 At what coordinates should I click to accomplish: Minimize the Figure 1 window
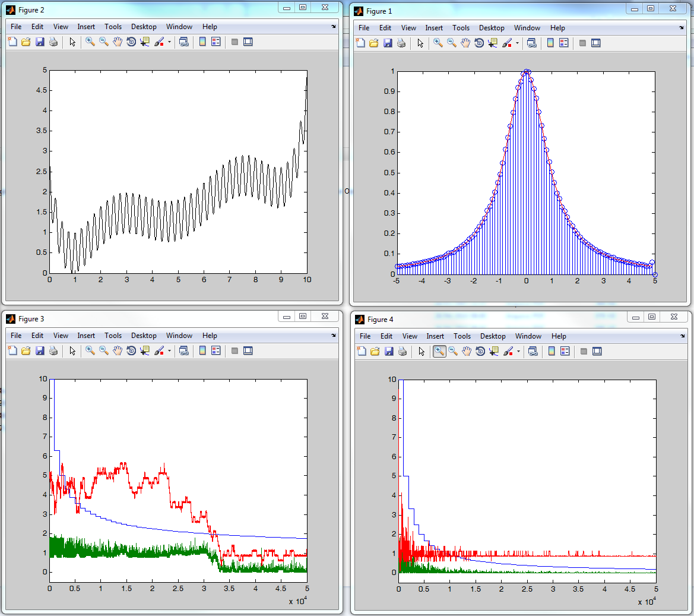(x=634, y=8)
